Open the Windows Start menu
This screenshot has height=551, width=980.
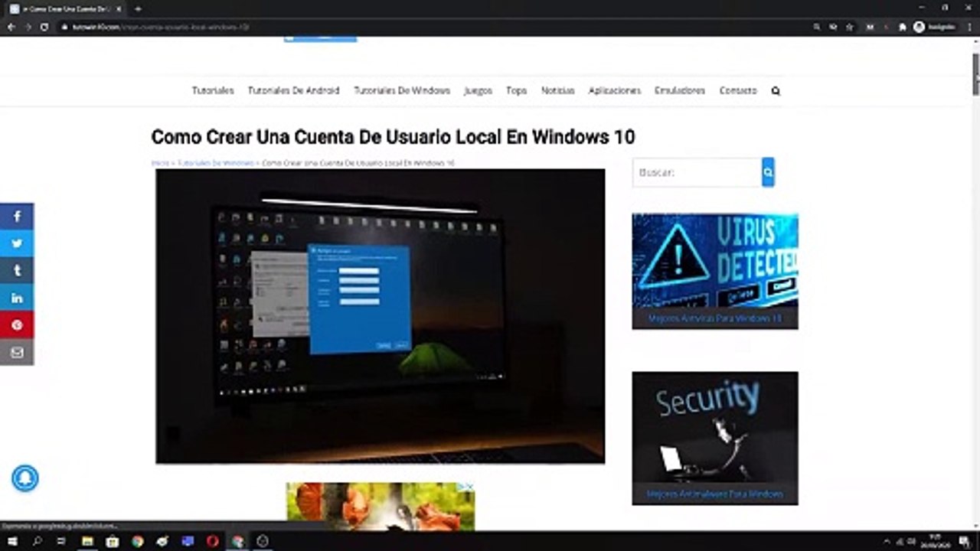point(12,541)
